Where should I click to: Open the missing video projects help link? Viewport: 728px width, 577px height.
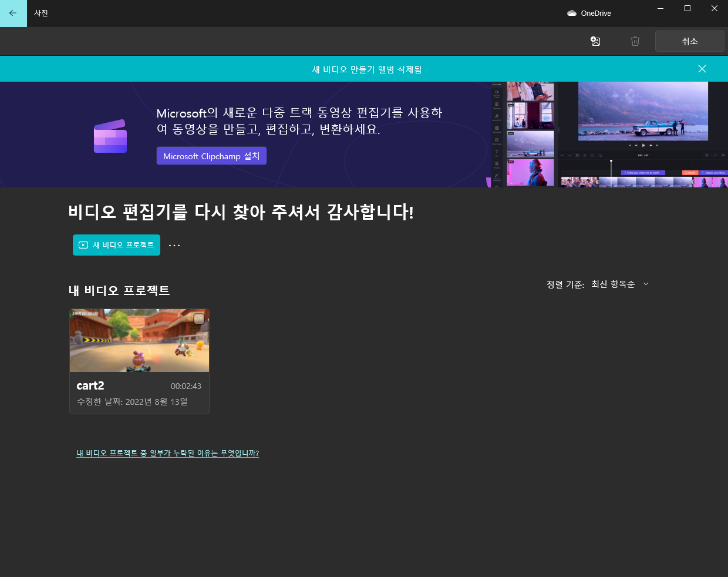tap(167, 453)
